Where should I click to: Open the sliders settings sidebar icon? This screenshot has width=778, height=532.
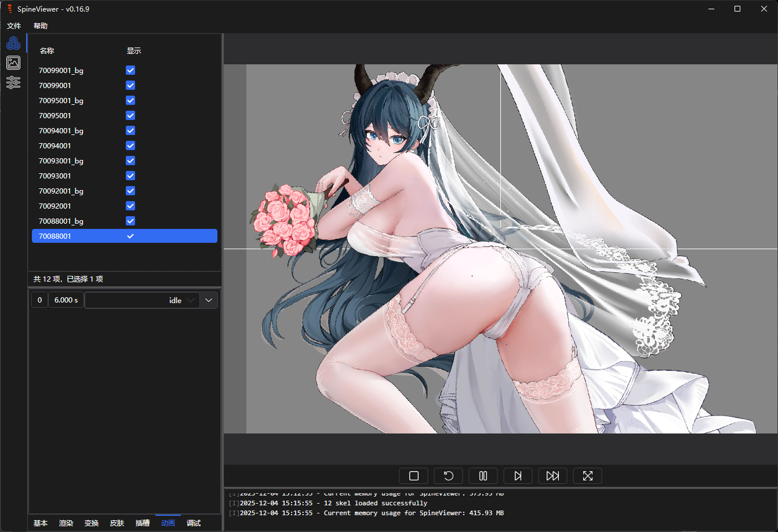pos(13,82)
